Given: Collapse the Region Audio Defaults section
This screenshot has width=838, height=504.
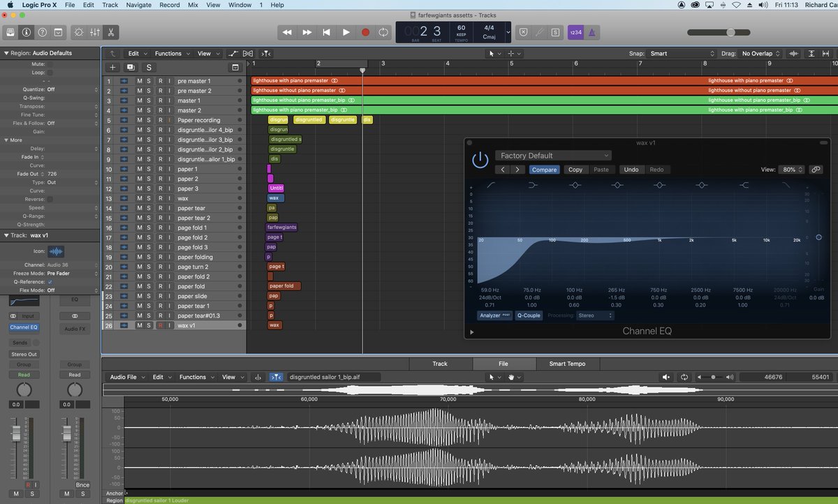Looking at the screenshot, I should [x=6, y=53].
